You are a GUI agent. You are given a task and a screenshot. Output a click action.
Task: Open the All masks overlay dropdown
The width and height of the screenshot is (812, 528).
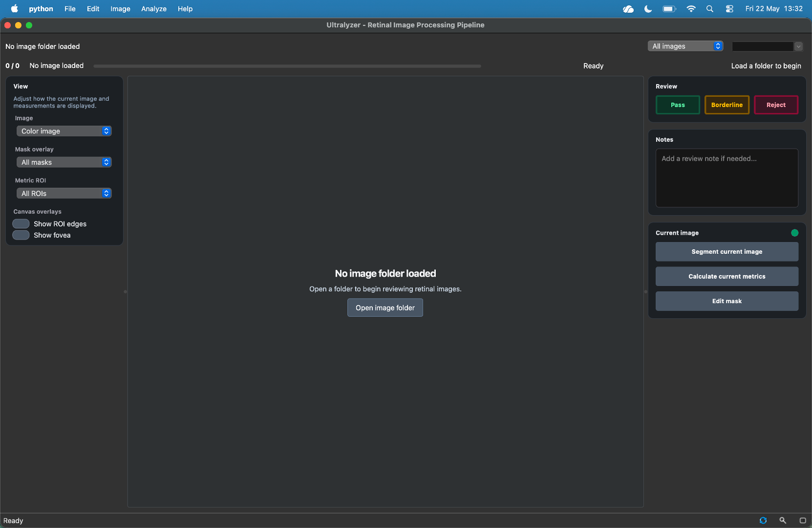click(64, 162)
